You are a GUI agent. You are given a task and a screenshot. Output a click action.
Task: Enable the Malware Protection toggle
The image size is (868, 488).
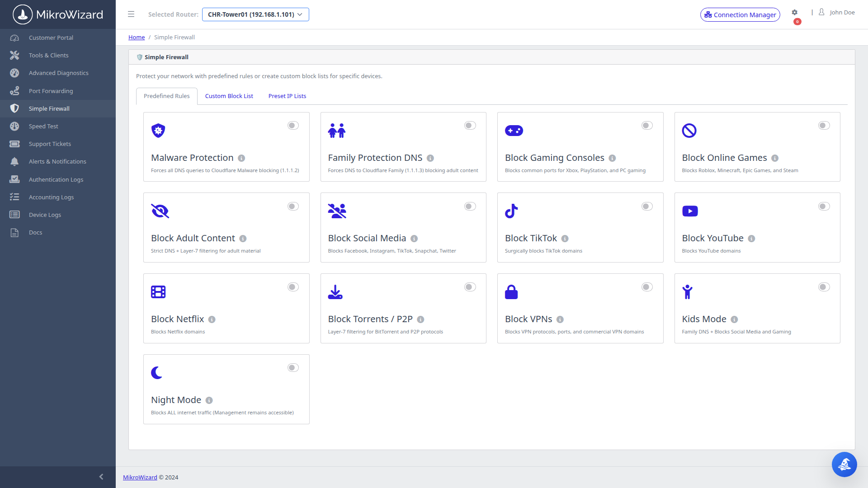pos(293,126)
